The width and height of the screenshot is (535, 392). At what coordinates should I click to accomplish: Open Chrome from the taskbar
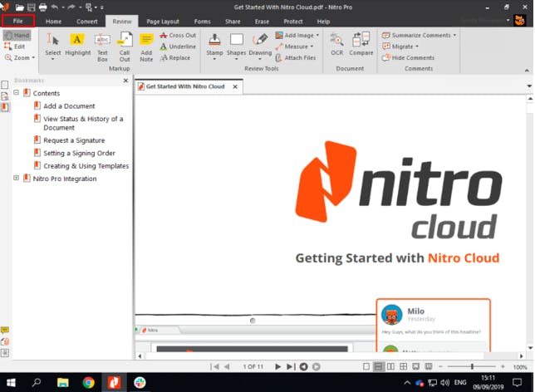coord(88,383)
